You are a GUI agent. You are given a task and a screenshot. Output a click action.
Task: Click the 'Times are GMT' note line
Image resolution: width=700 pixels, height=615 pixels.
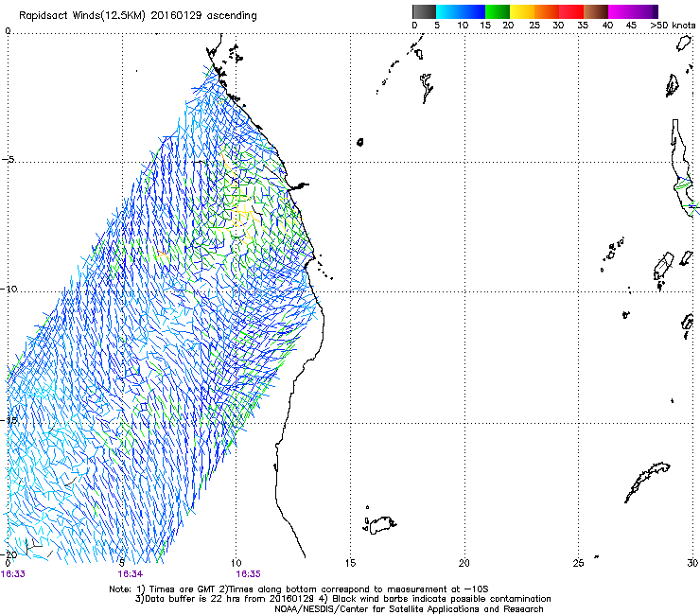[x=299, y=589]
